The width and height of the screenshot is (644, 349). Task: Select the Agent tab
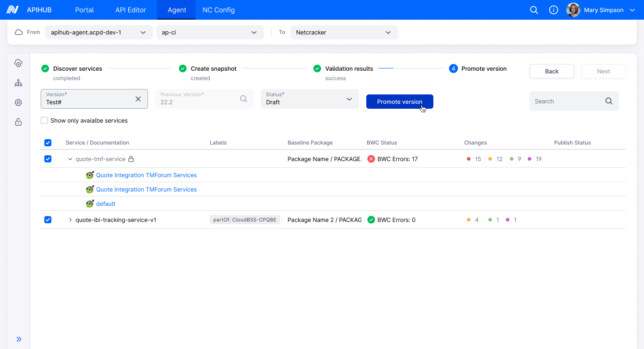[x=177, y=10]
